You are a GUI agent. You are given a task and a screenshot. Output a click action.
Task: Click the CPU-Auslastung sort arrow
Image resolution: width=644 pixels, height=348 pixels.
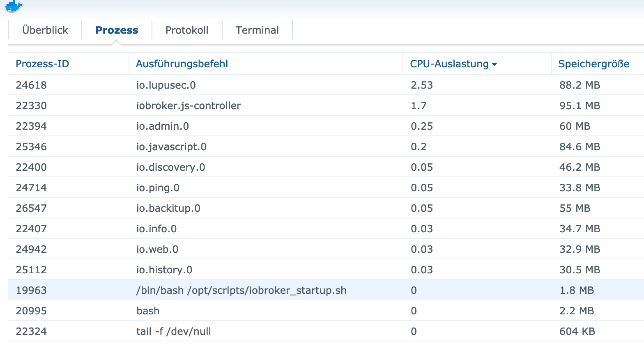(x=494, y=64)
